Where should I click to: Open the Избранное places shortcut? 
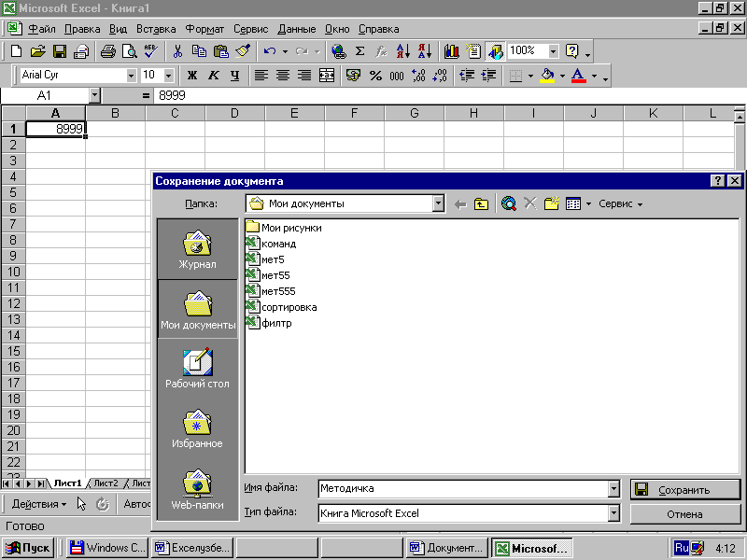tap(197, 428)
